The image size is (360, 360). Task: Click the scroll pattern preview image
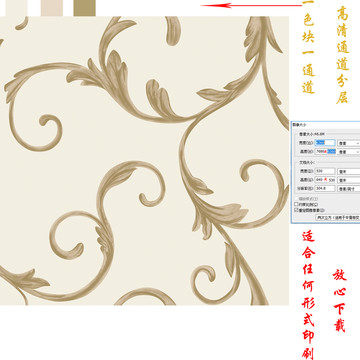coord(144,161)
